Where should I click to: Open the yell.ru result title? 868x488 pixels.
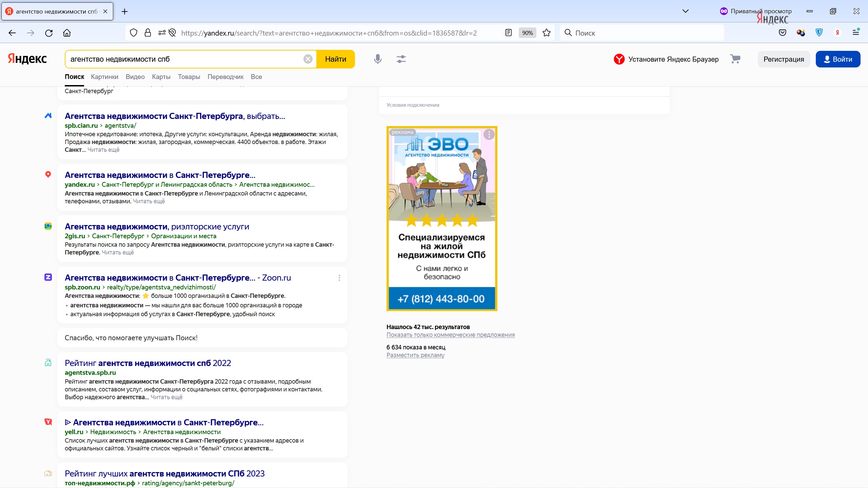(164, 422)
